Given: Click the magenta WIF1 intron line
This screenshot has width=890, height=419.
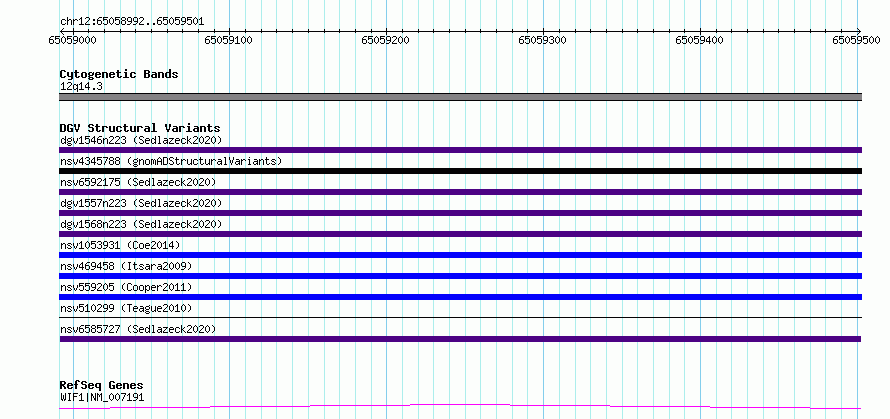Looking at the screenshot, I should pos(460,407).
